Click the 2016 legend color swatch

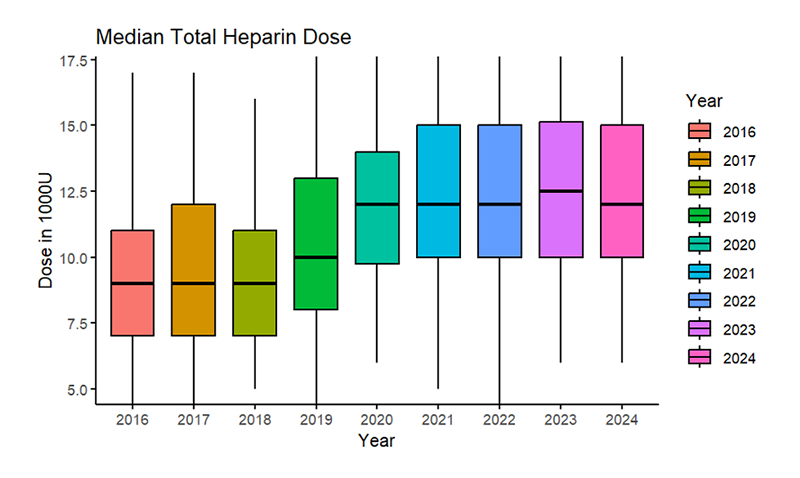[699, 131]
